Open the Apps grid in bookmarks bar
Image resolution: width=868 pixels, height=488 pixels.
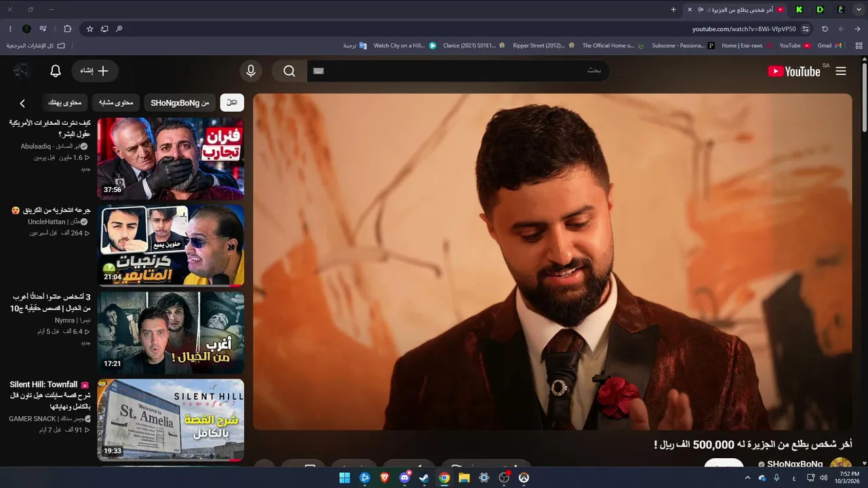pos(857,45)
